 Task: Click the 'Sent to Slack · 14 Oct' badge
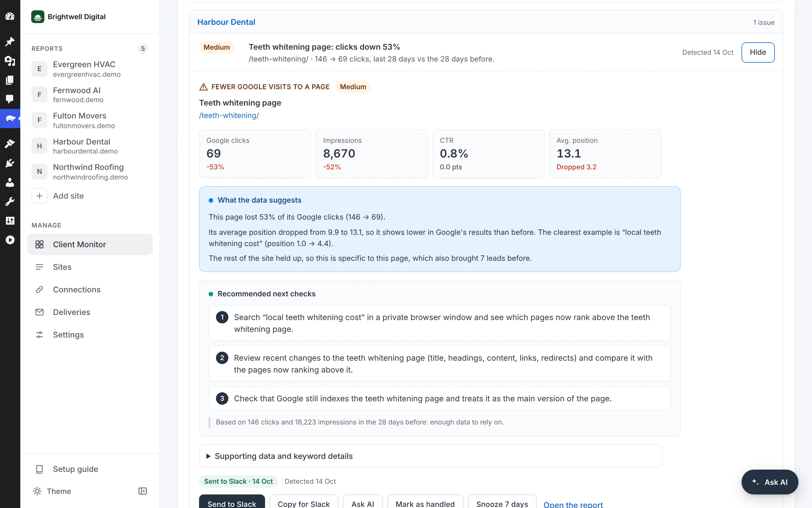point(238,481)
